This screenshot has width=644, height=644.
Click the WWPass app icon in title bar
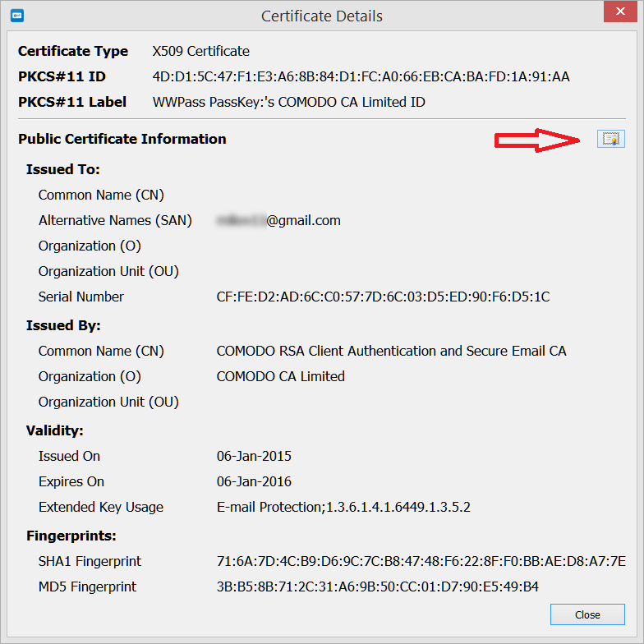[17, 16]
